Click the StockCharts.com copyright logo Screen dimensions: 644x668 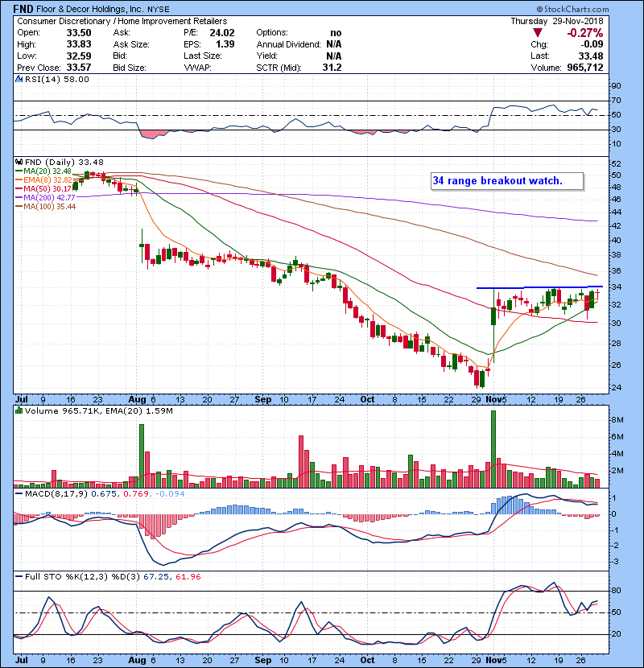pyautogui.click(x=572, y=9)
